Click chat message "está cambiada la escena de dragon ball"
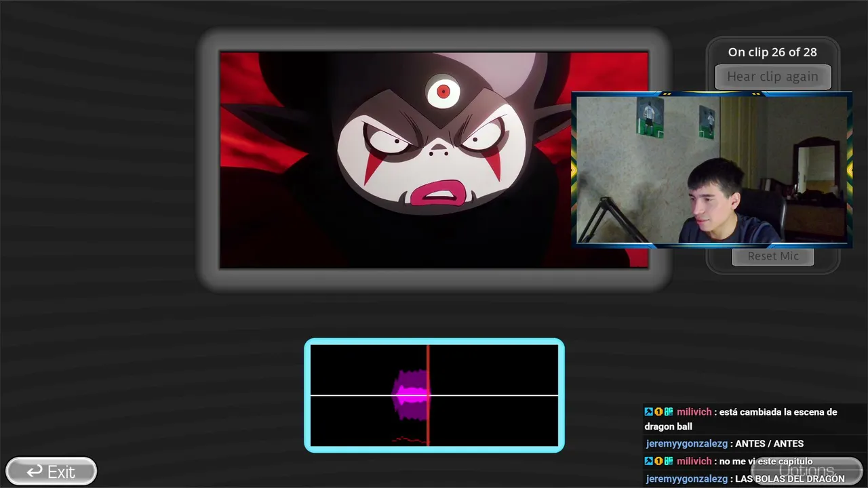Screen dimensions: 868x488 [741, 420]
